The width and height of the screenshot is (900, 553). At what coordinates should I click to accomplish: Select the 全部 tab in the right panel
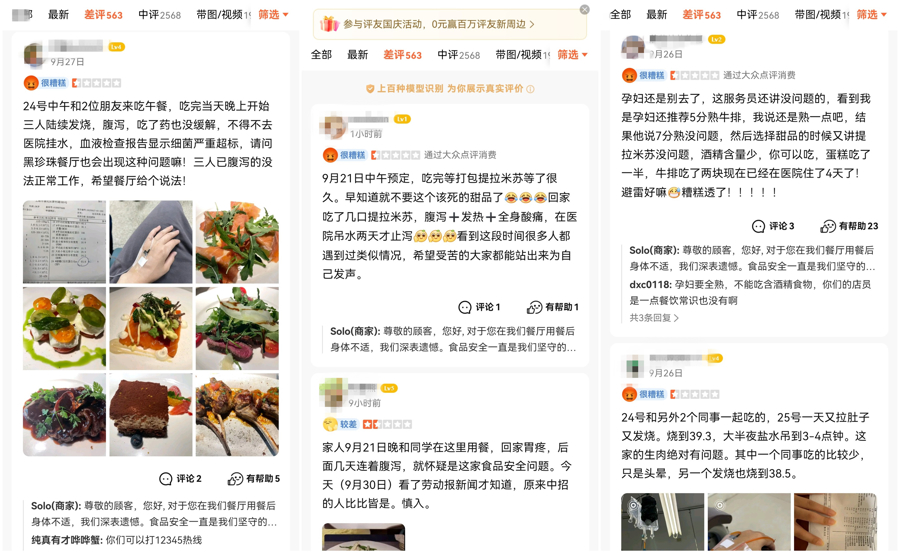pyautogui.click(x=620, y=14)
